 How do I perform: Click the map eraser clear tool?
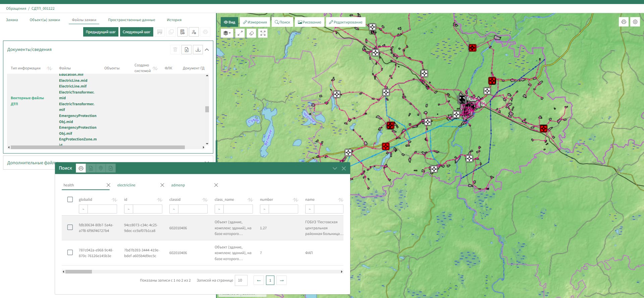252,33
